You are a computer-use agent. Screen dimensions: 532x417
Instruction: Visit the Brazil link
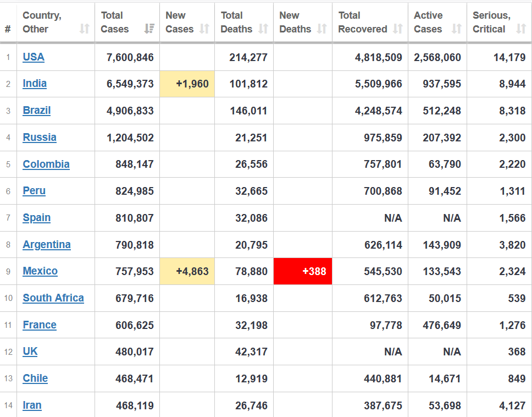[37, 111]
